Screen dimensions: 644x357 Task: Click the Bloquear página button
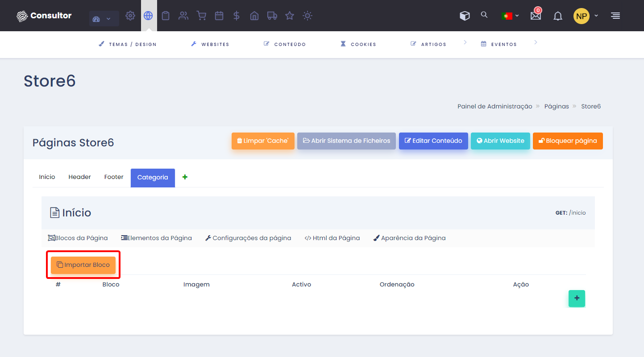[568, 141]
